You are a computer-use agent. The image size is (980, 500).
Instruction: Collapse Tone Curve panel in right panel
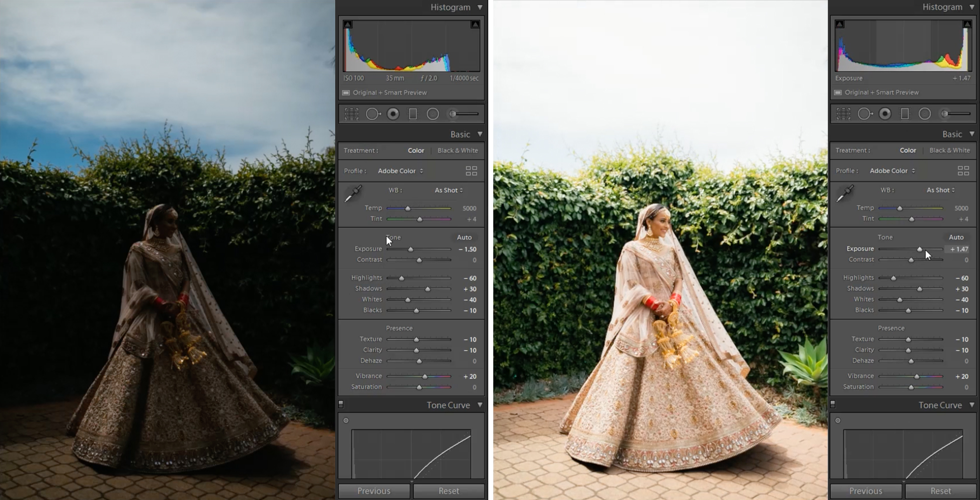coord(971,405)
